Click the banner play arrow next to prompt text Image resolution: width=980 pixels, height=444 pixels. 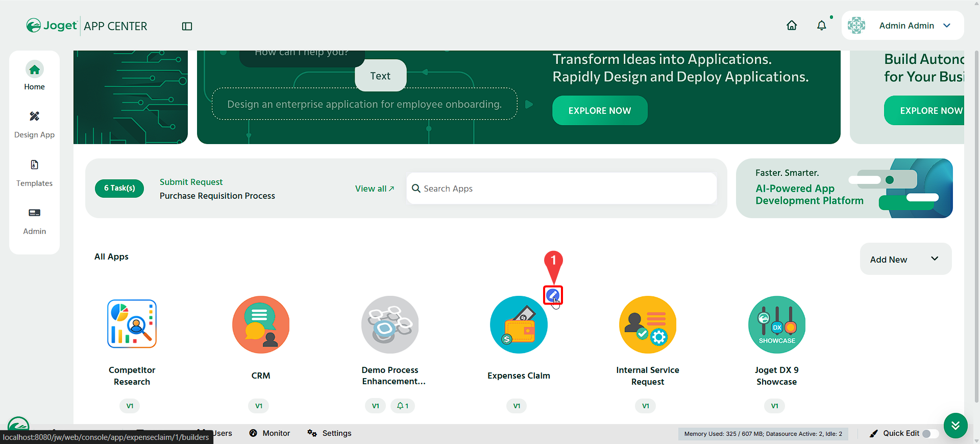529,104
